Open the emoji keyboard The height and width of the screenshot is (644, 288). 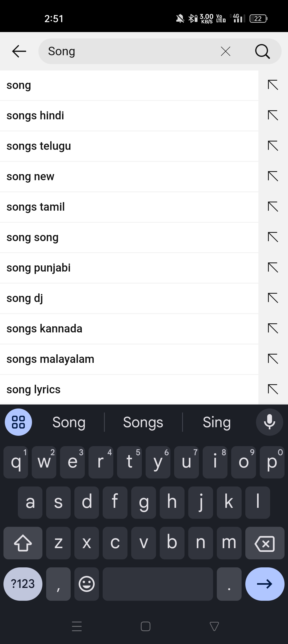click(x=87, y=584)
